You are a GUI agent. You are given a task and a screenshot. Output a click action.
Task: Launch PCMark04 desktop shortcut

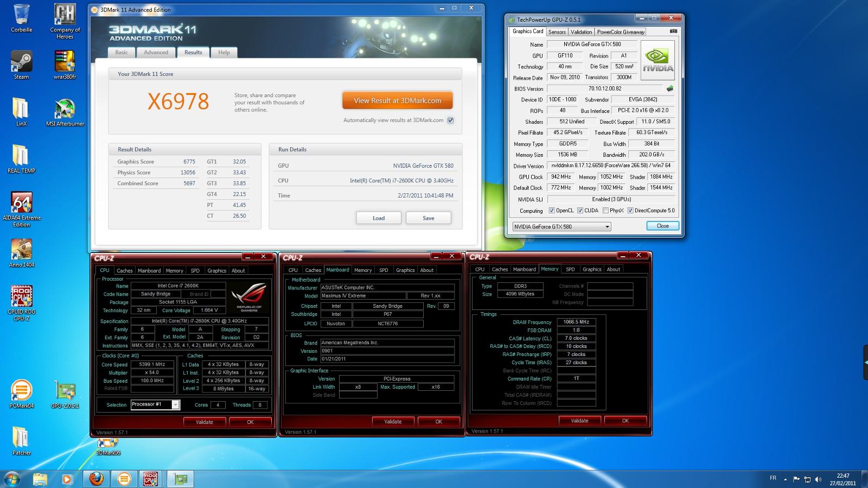21,394
